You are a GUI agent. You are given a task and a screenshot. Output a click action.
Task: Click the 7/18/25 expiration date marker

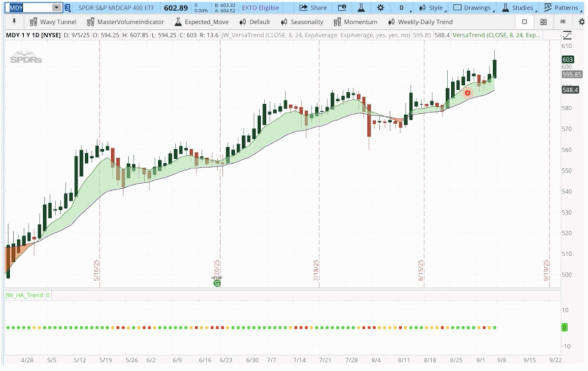[x=316, y=270]
